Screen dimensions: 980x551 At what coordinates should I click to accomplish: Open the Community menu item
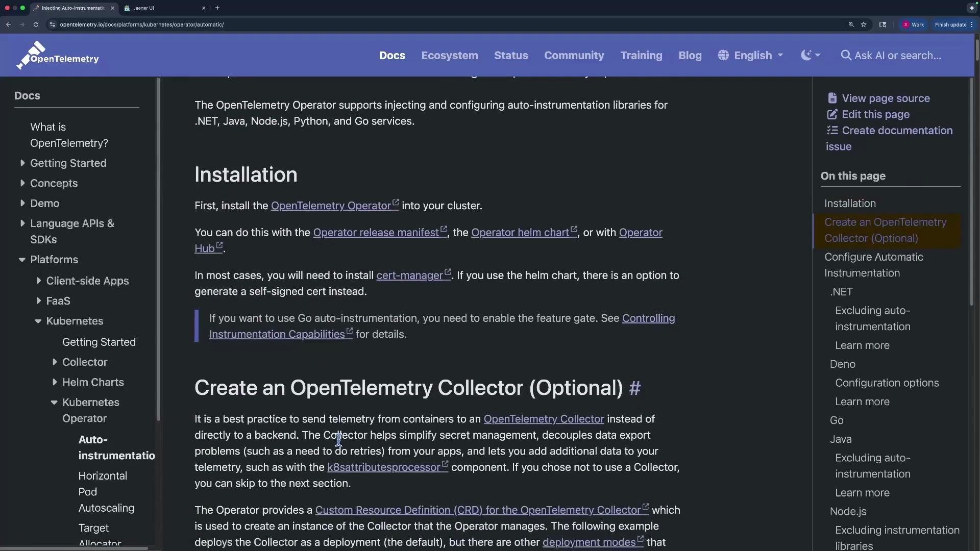pyautogui.click(x=574, y=55)
